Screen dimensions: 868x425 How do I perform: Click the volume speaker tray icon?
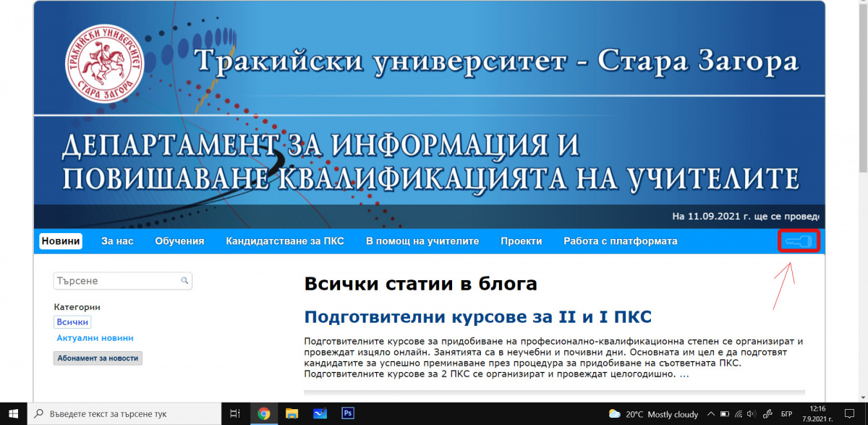[x=753, y=414]
